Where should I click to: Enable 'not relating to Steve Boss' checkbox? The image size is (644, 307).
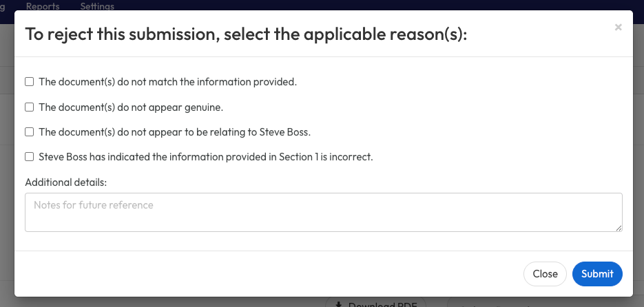point(30,132)
